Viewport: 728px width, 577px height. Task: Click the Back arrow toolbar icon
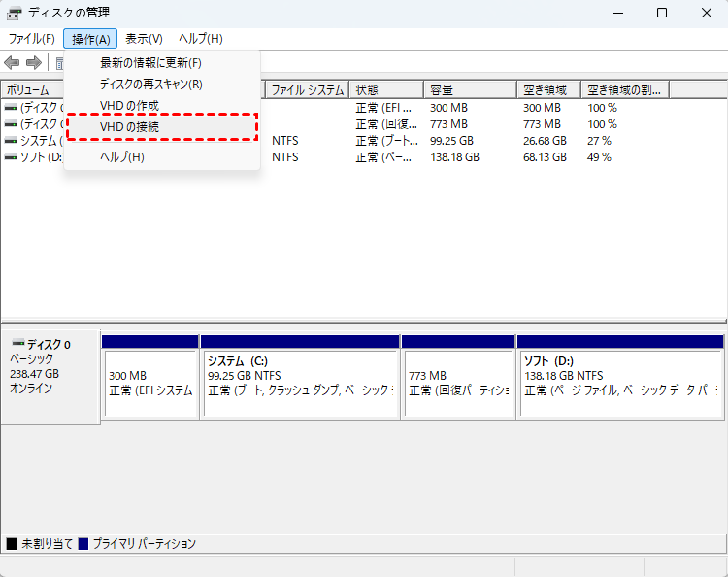click(12, 63)
